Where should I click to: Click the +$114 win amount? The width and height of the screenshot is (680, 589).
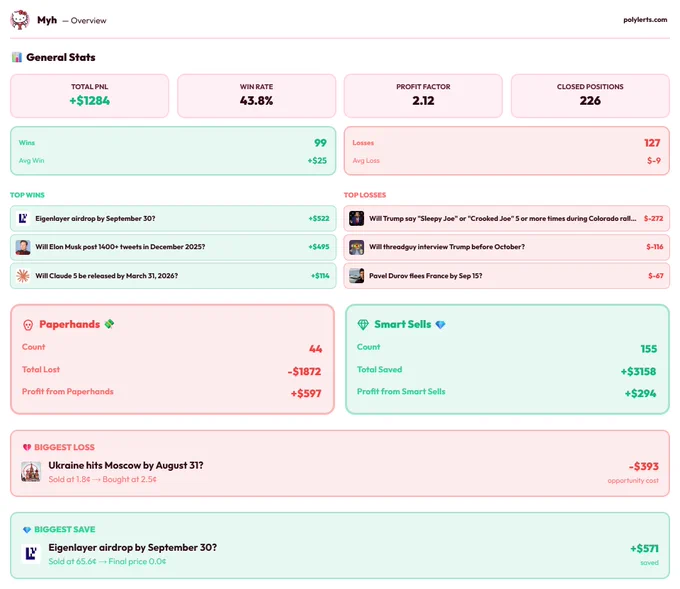tap(320, 276)
